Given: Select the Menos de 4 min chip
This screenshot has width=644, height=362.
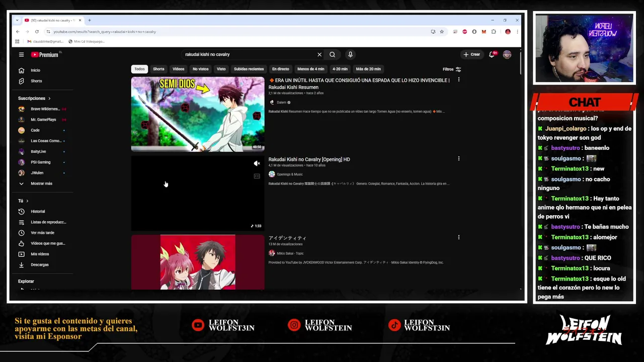Looking at the screenshot, I should 310,69.
